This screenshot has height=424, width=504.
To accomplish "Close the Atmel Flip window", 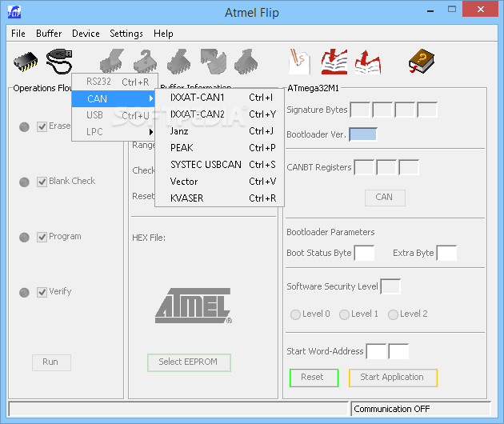I will (480, 9).
